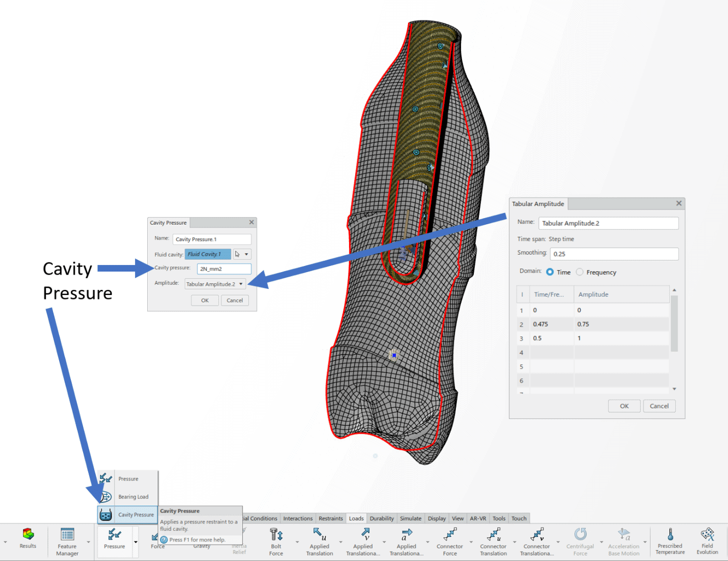Select the Time domain radio button

(x=550, y=272)
